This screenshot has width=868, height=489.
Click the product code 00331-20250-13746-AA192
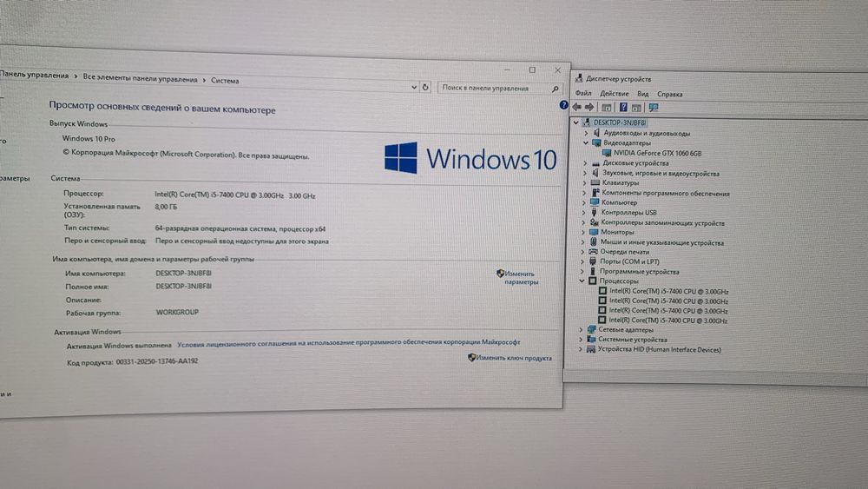[x=156, y=361]
